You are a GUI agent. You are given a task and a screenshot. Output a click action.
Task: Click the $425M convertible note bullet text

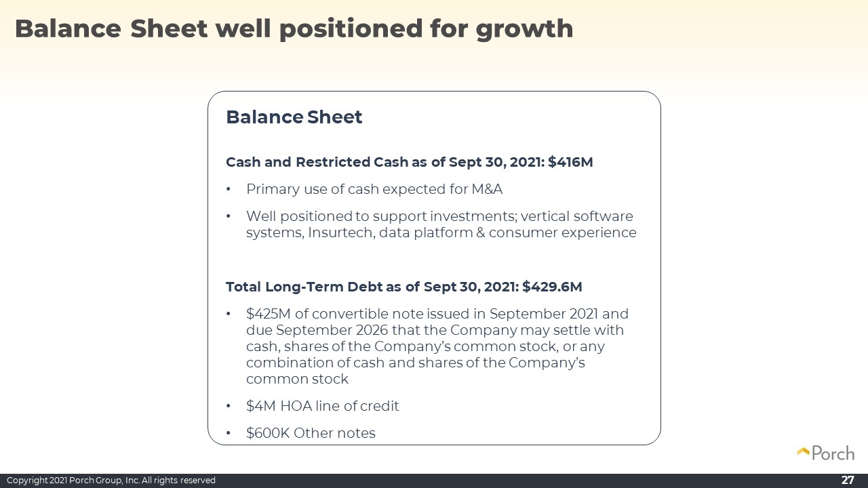tap(437, 346)
